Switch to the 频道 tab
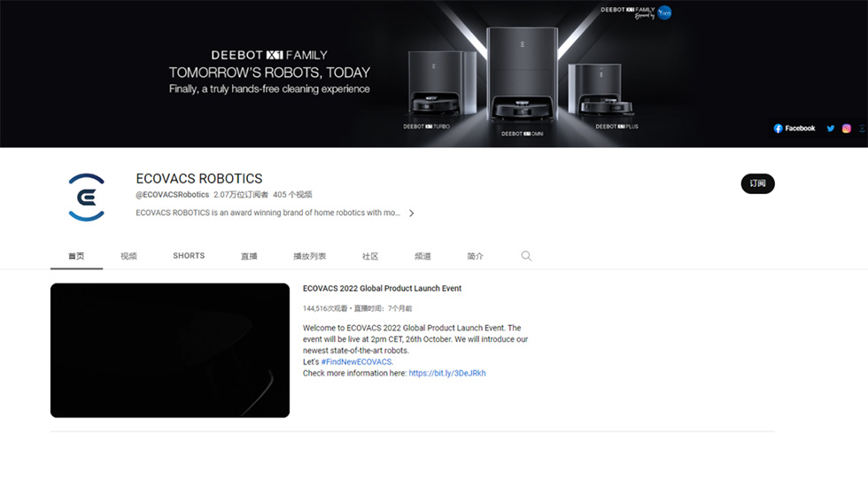 pos(422,256)
